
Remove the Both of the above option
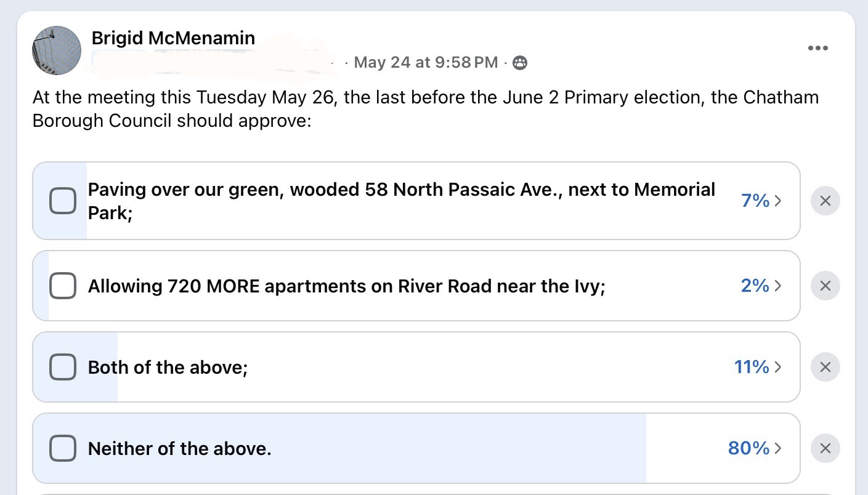pos(825,367)
